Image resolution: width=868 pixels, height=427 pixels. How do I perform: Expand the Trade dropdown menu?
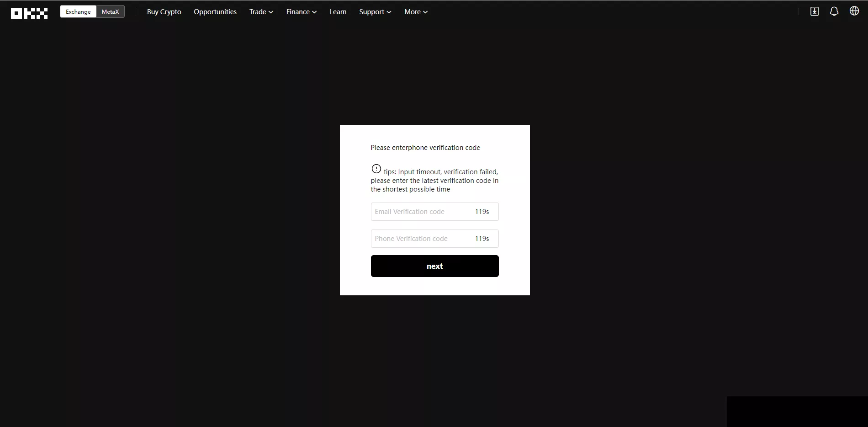(261, 12)
